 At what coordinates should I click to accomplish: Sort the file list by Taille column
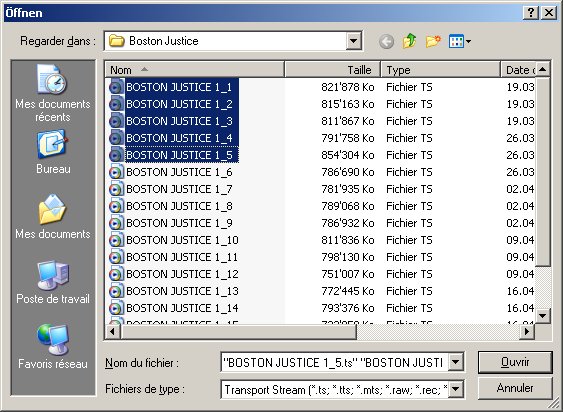pyautogui.click(x=332, y=70)
